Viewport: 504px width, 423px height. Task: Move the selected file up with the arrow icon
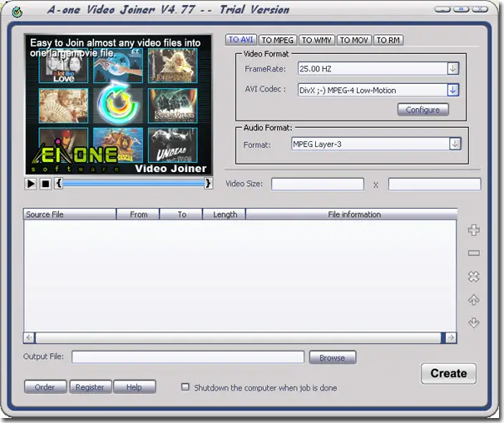click(474, 300)
